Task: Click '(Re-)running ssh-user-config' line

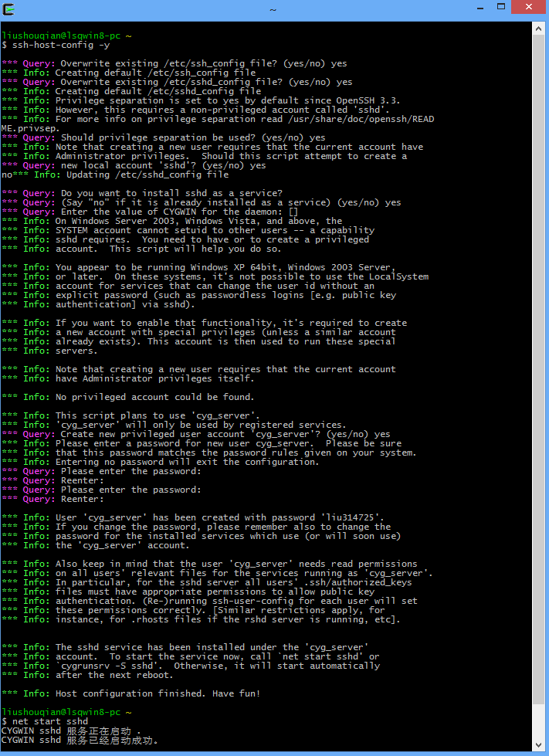Action: tap(210, 601)
